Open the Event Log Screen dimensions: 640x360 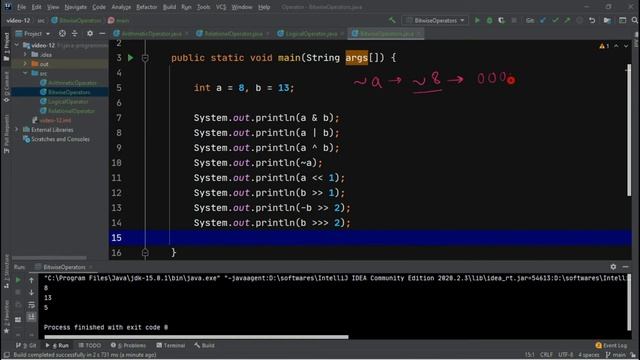(x=611, y=345)
